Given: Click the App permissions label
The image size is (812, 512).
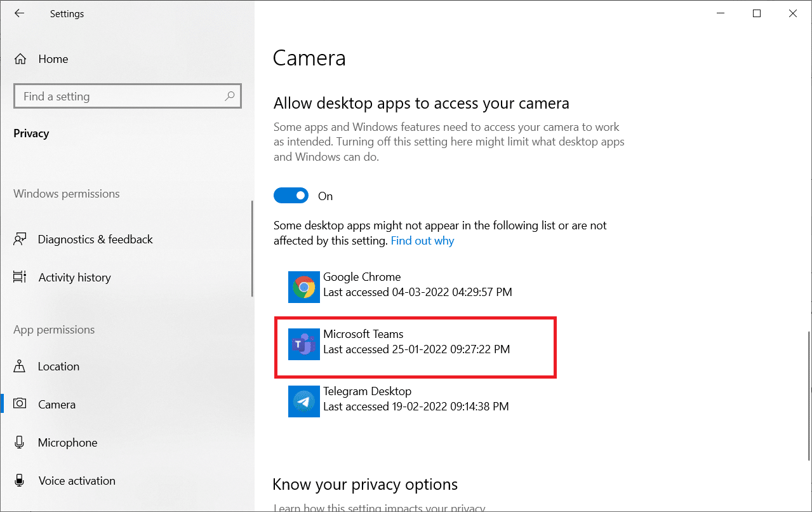Looking at the screenshot, I should click(x=54, y=330).
